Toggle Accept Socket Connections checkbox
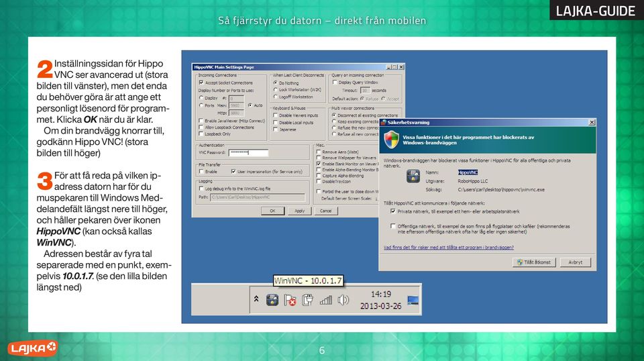The height and width of the screenshot is (361, 644). (x=201, y=83)
